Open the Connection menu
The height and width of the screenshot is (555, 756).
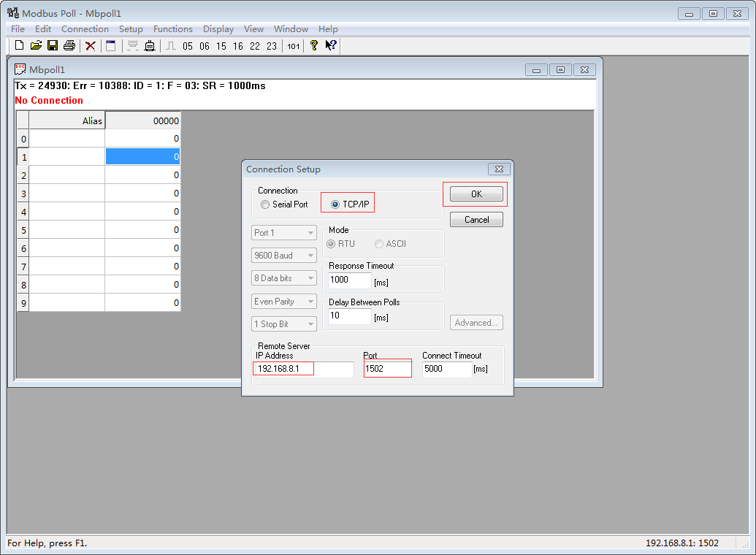(85, 29)
